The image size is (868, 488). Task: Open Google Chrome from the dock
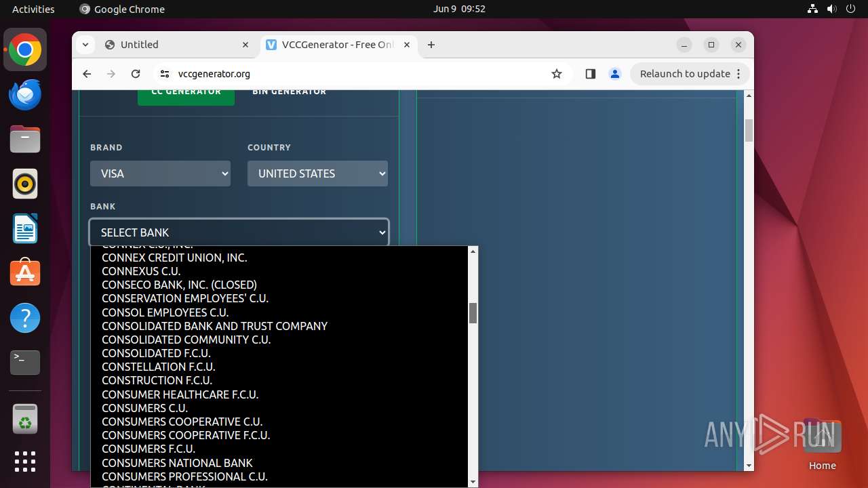tap(25, 50)
